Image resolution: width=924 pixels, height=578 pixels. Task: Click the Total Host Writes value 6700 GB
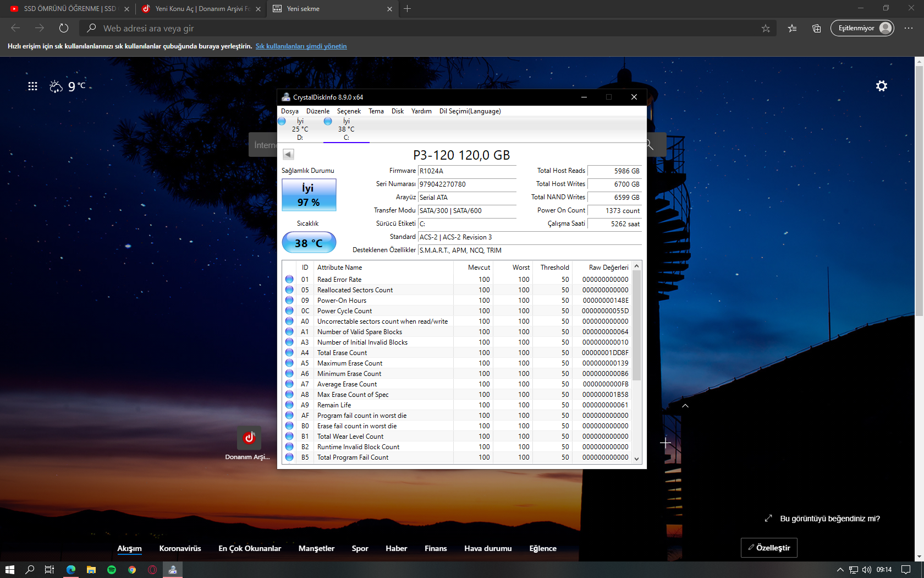click(614, 184)
